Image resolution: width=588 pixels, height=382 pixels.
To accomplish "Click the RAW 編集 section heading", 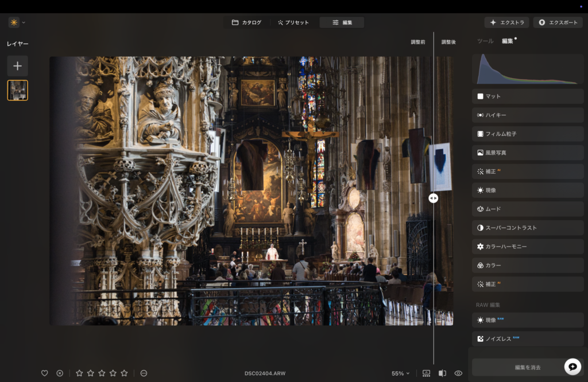I will click(488, 305).
